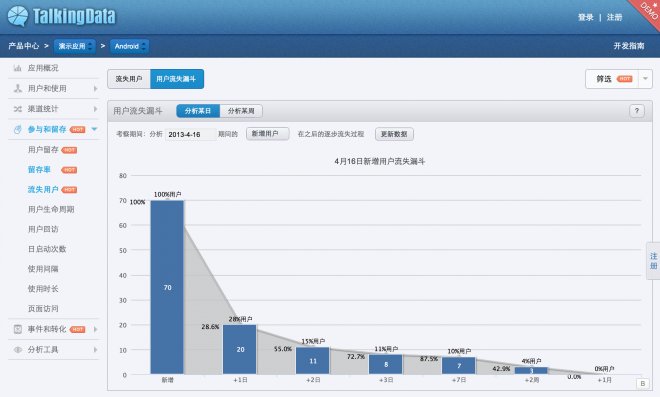The image size is (660, 397).
Task: Open the 演示应用 app dropdown
Action: click(75, 46)
